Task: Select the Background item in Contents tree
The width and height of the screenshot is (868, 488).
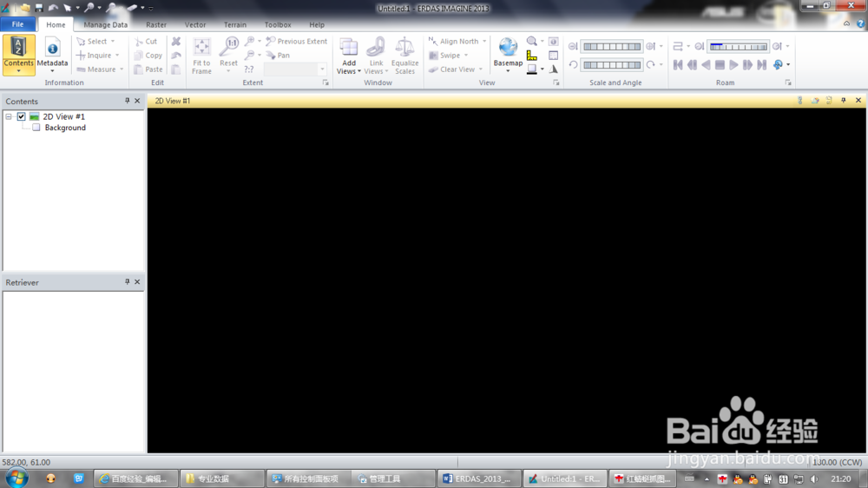Action: tap(65, 128)
